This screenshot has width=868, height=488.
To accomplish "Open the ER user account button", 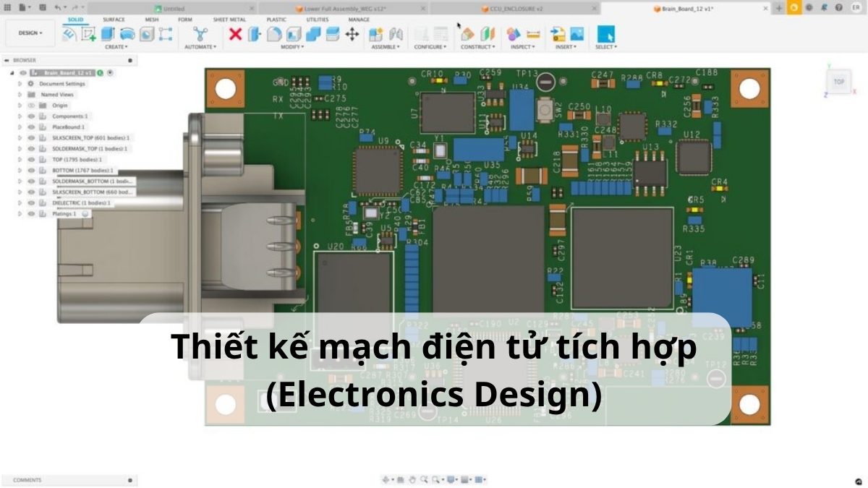I will 856,7.
